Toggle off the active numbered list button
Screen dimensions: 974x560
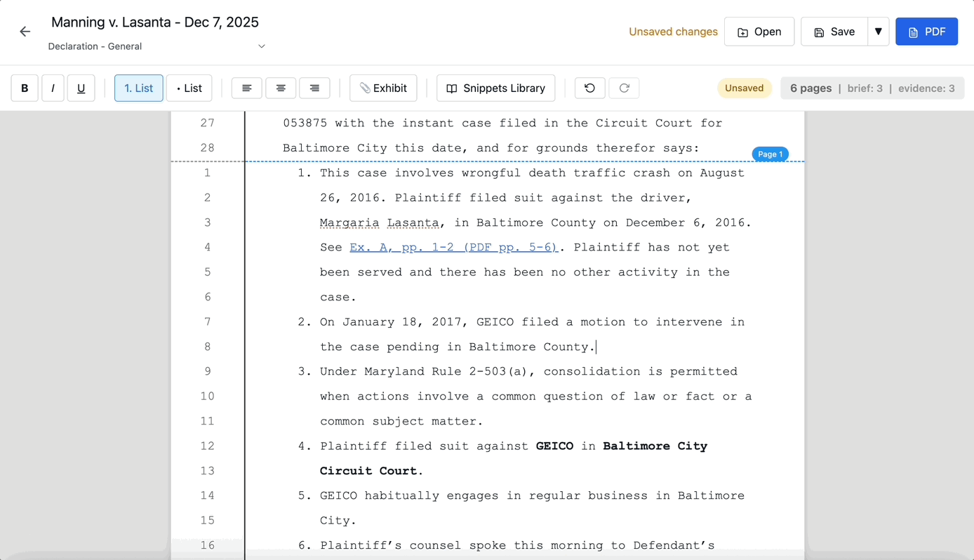point(138,88)
